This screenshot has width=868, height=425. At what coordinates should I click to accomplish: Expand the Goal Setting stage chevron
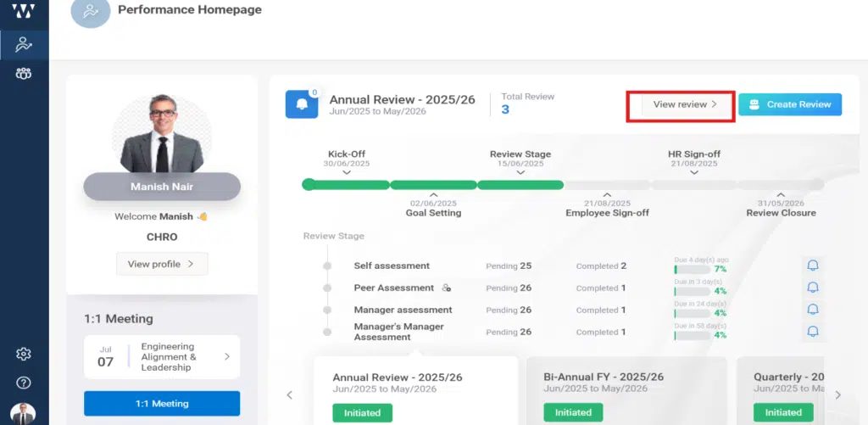pos(433,194)
